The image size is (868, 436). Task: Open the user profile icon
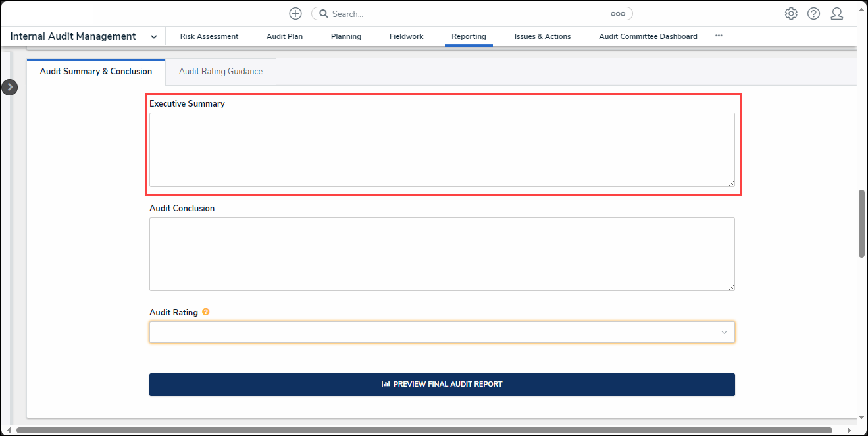pos(836,14)
